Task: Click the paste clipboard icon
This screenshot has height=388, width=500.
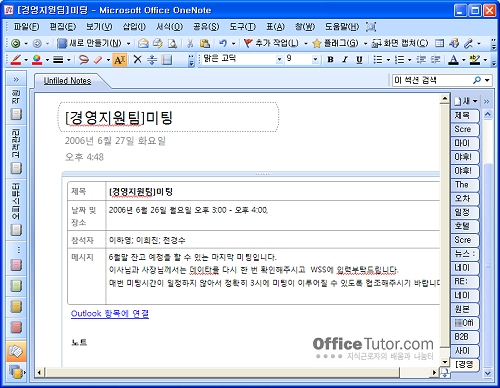Action: pos(205,44)
